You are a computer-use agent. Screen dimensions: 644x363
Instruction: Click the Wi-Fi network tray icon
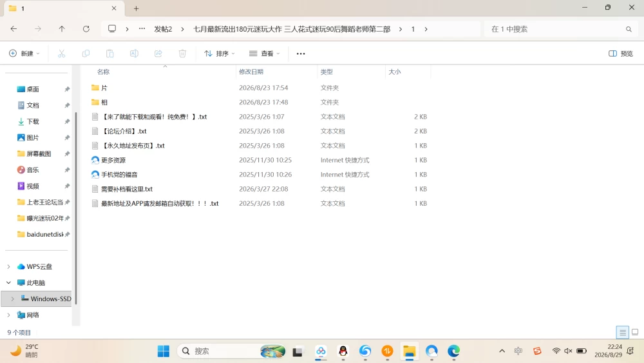[556, 351]
